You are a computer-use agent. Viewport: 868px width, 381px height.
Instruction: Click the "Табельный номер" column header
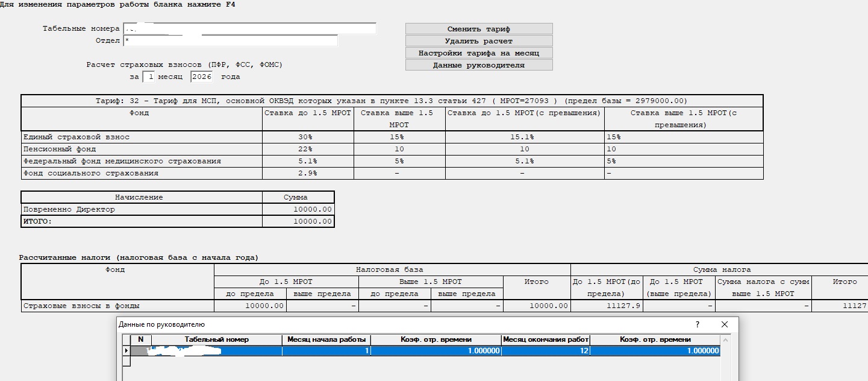[x=217, y=339]
